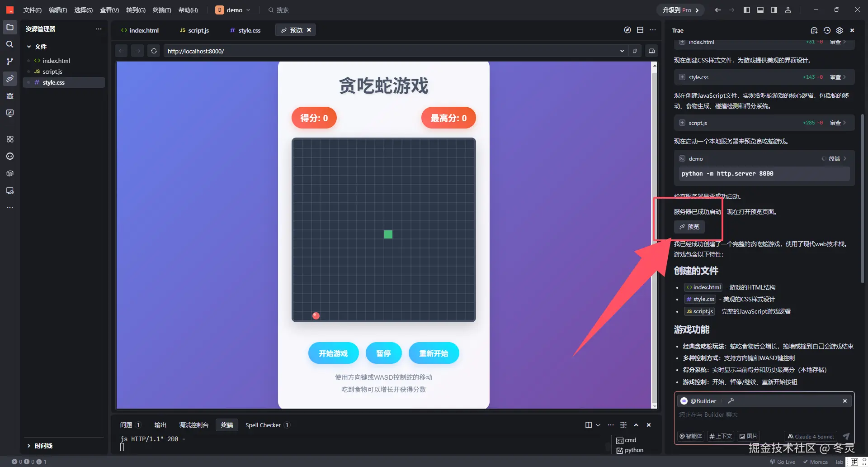Open the Source Control view
This screenshot has height=467, width=868.
pos(9,62)
